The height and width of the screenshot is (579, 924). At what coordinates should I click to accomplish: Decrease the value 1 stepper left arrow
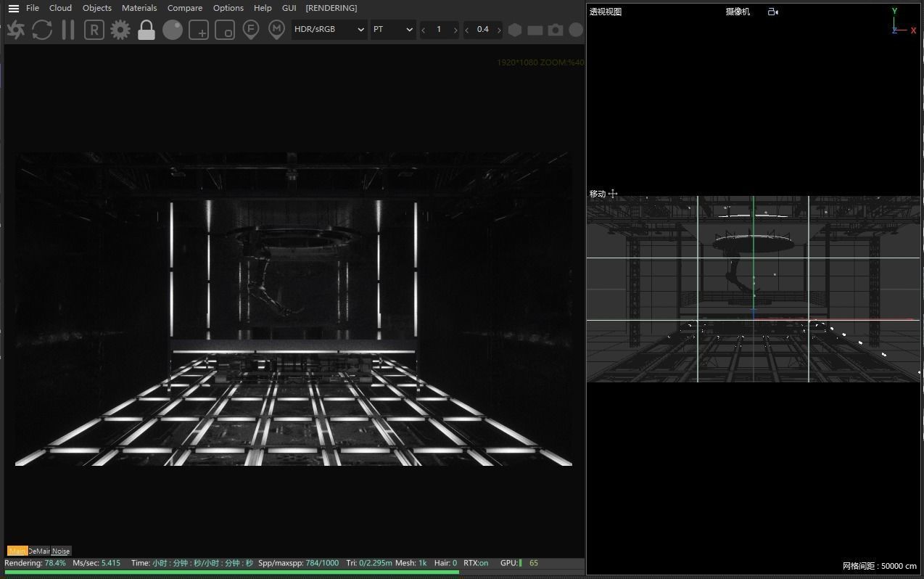424,30
